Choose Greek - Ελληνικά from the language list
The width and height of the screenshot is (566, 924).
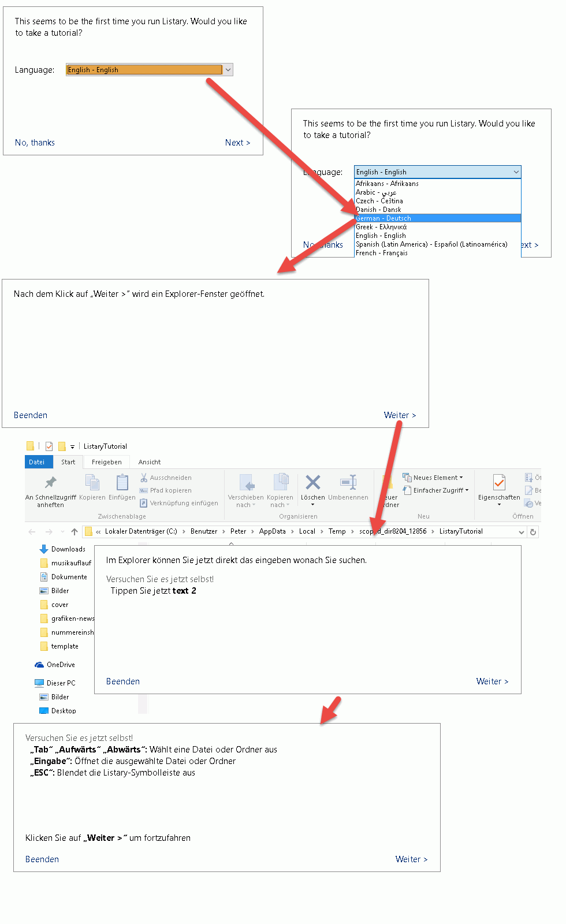(x=438, y=227)
